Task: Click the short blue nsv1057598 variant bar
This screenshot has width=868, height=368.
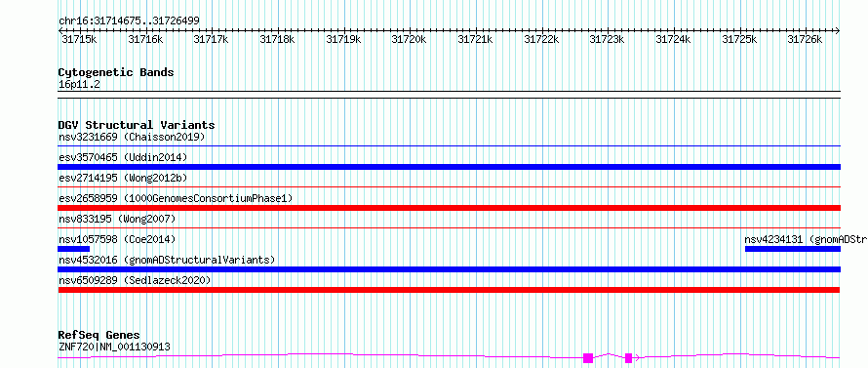Action: pyautogui.click(x=73, y=249)
